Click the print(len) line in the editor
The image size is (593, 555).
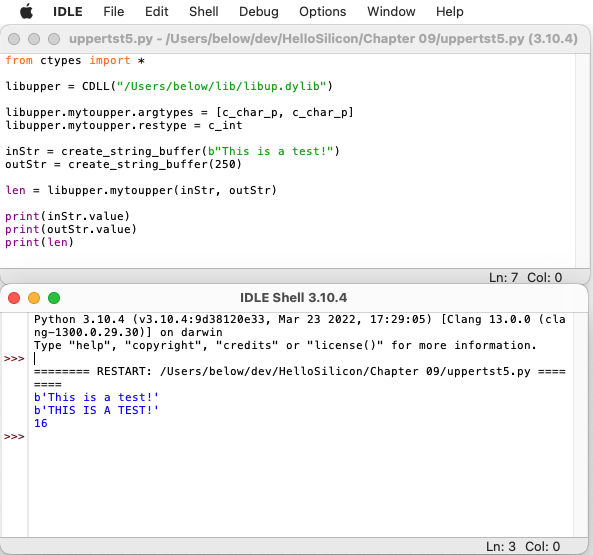[x=39, y=242]
